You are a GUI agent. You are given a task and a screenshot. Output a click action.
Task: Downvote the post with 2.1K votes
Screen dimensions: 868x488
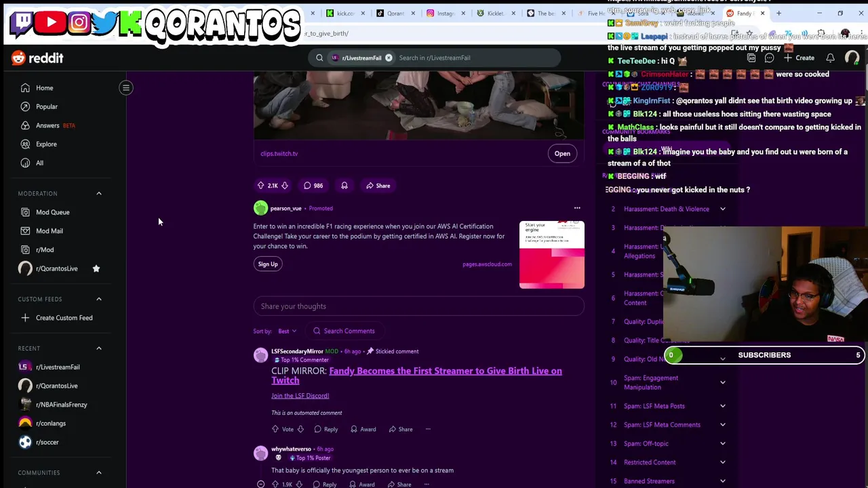[x=285, y=186]
